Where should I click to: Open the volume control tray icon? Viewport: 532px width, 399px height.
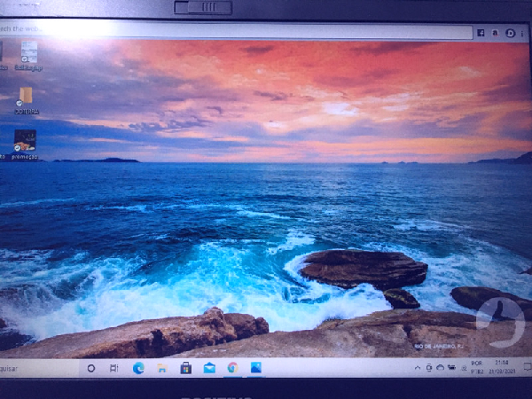pos(462,367)
